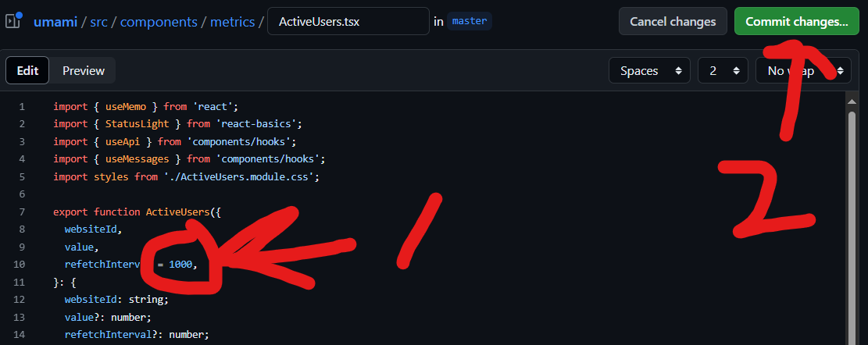The width and height of the screenshot is (868, 345).
Task: Click 'useMemo' on the first import line
Action: 126,106
